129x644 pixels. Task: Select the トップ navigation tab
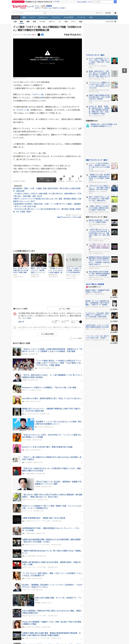tap(16, 17)
